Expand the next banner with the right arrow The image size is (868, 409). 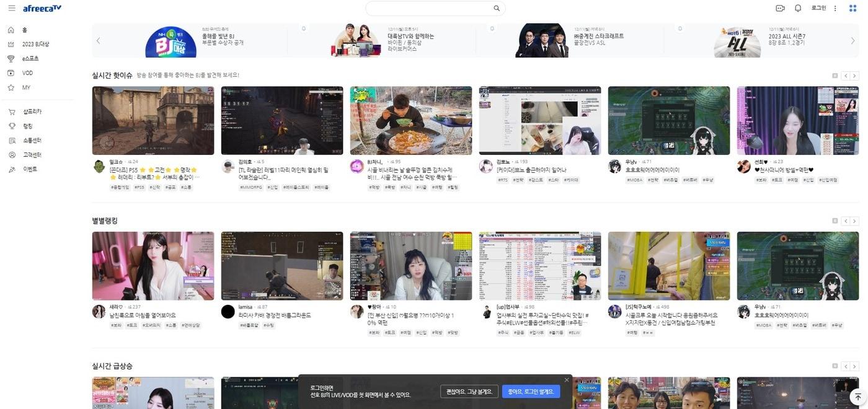[854, 40]
